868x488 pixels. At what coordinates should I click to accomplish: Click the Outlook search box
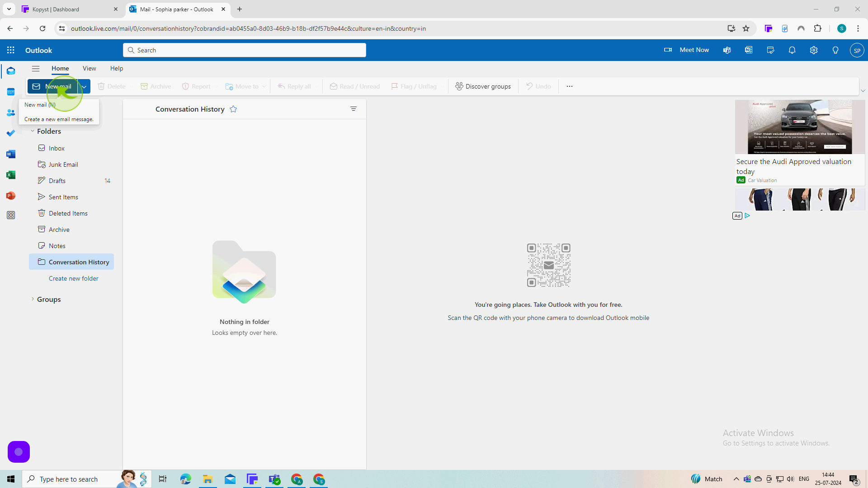tap(244, 50)
